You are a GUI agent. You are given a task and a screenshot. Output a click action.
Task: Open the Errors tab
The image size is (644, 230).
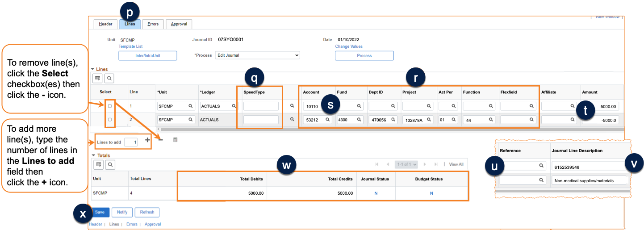pos(153,24)
